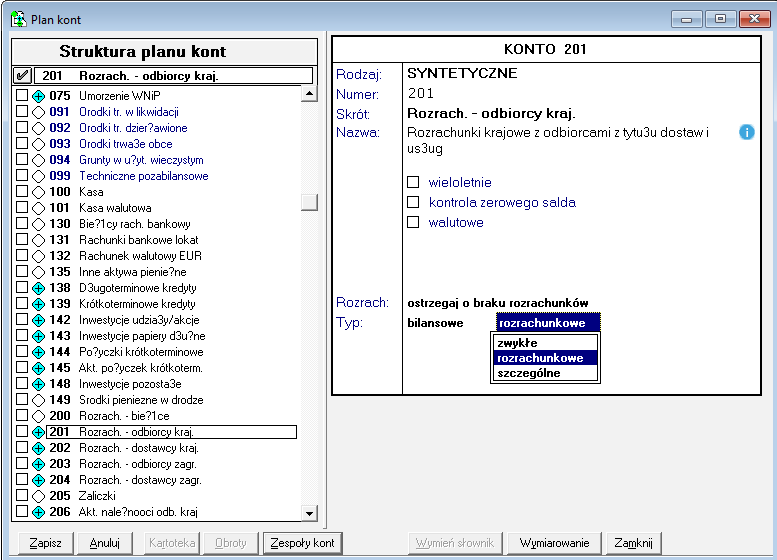Click the blue info icon beside Nazwa
The height and width of the screenshot is (560, 777).
[x=746, y=133]
